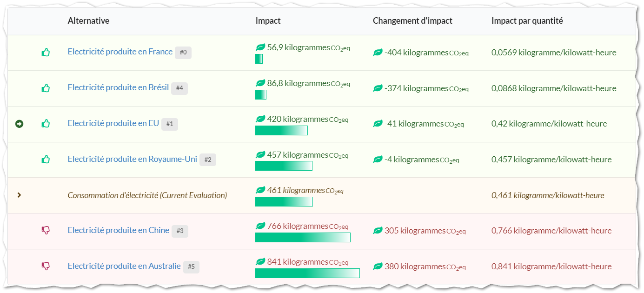Click thumbs-up icon for Royaume-Uni row

pos(46,159)
